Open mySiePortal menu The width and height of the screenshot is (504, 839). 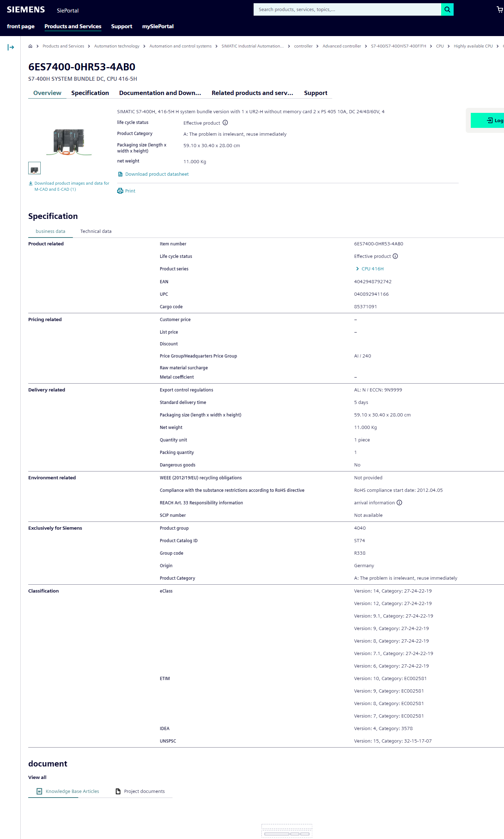click(158, 26)
